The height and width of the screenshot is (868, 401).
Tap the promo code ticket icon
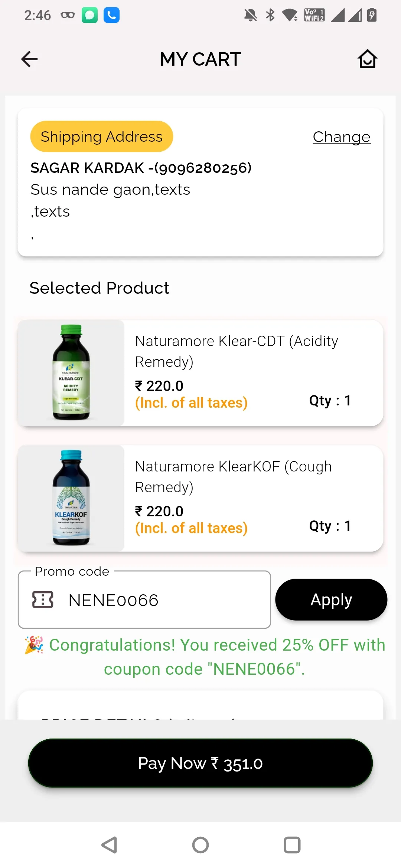point(43,600)
